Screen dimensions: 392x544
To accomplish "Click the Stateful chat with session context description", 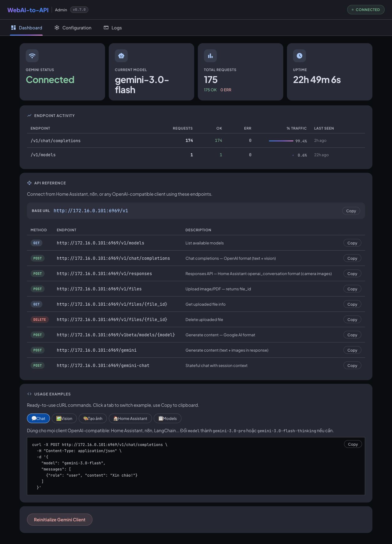I will pos(217,365).
